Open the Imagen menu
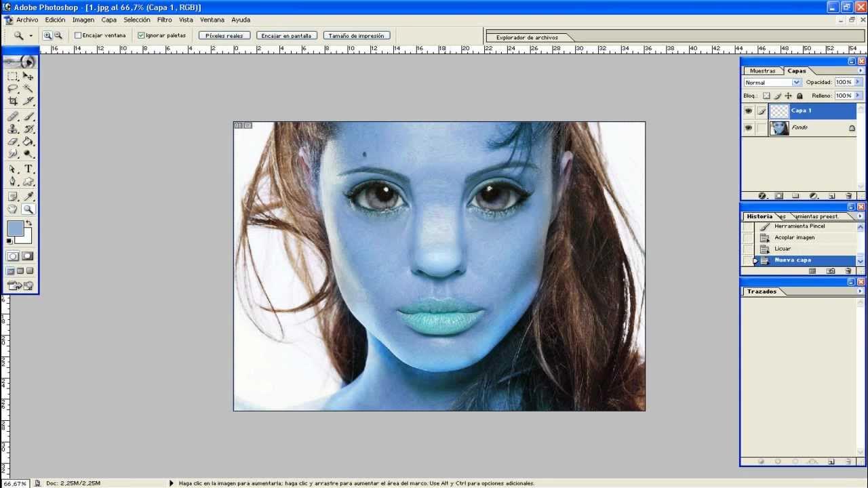 tap(83, 20)
